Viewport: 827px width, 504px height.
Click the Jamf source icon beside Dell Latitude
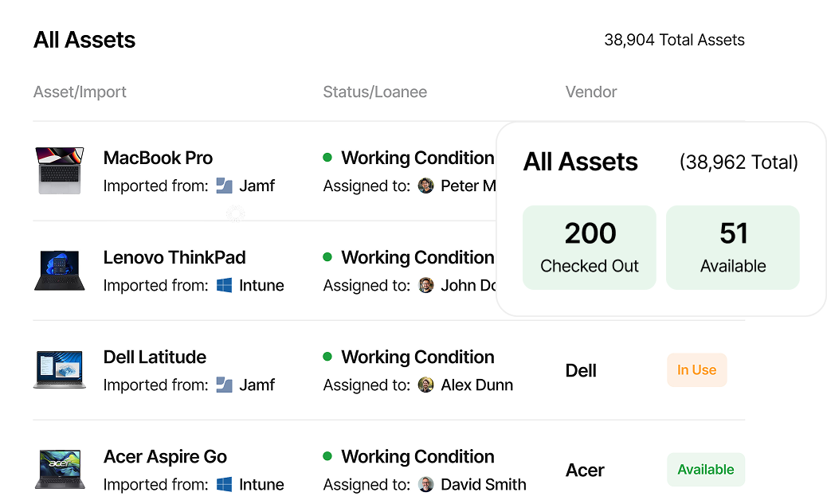[226, 385]
